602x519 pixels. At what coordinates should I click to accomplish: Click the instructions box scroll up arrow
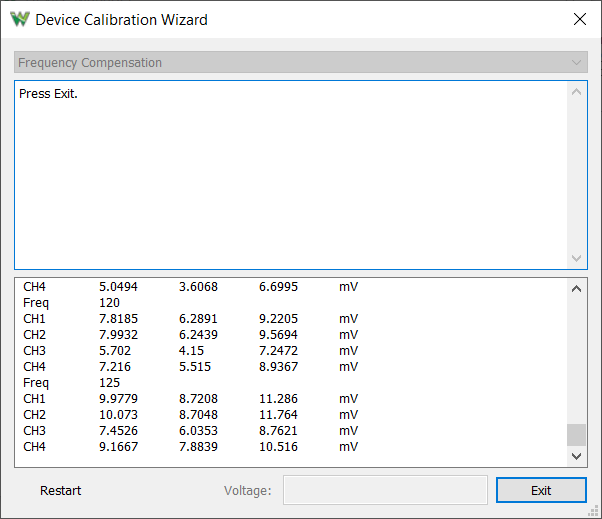pos(576,92)
